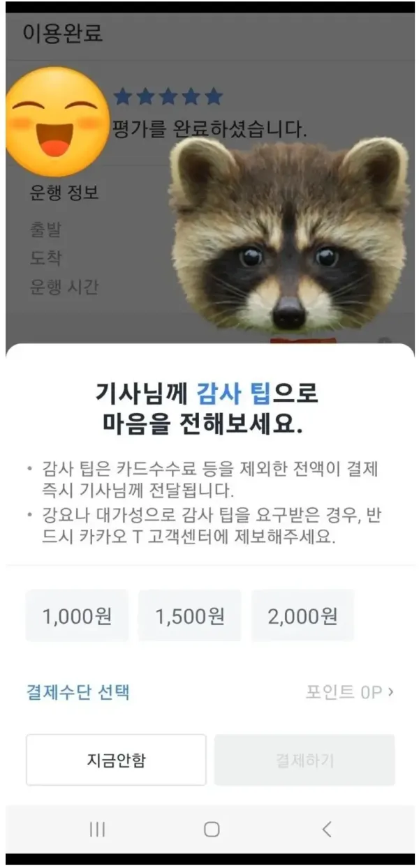419x868 pixels.
Task: Open 결제수단 선택 payment method
Action: click(78, 692)
